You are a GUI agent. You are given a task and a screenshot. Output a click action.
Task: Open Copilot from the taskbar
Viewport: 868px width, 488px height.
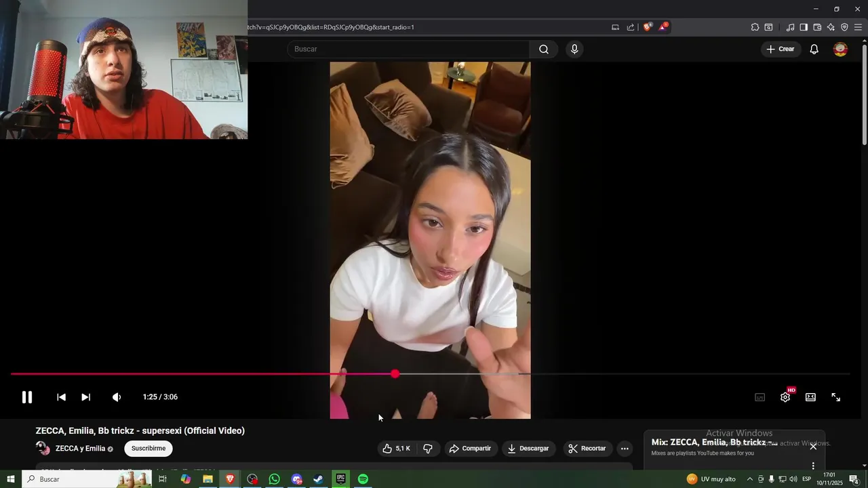click(186, 479)
